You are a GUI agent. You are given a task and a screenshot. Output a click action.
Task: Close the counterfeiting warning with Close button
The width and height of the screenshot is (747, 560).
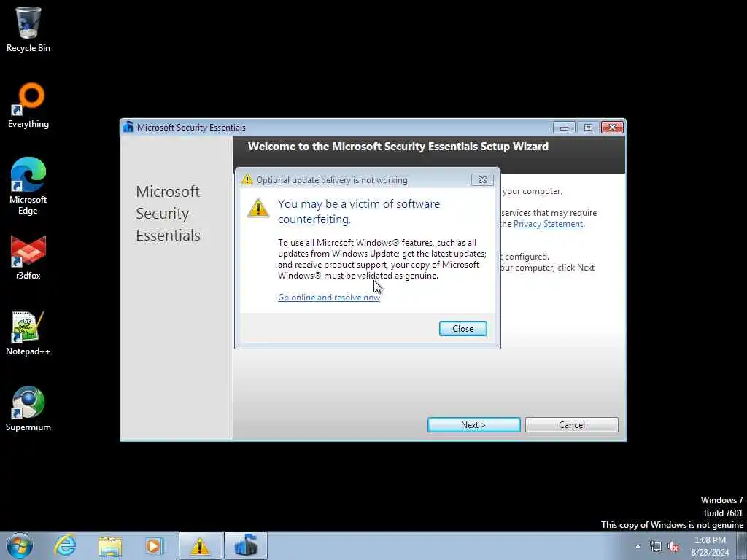click(462, 329)
